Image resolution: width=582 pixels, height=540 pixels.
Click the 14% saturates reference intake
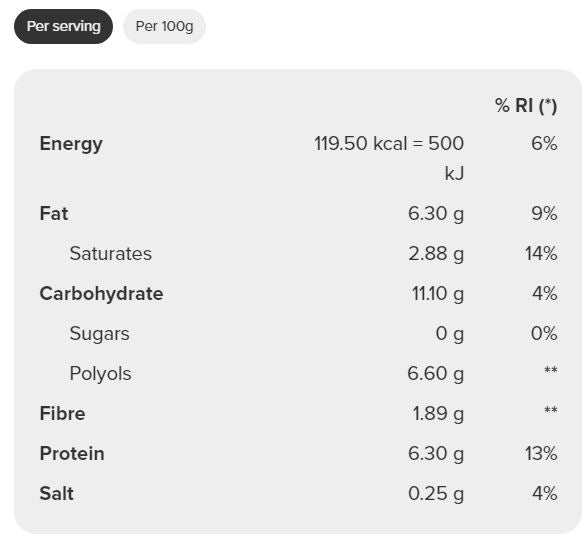point(541,253)
